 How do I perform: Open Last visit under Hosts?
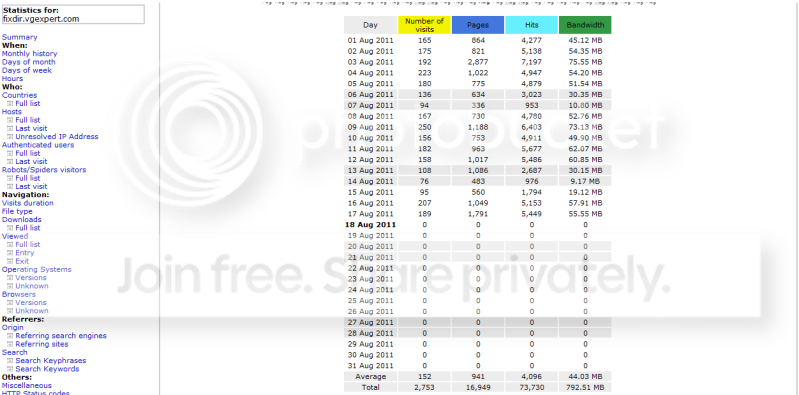pyautogui.click(x=31, y=128)
